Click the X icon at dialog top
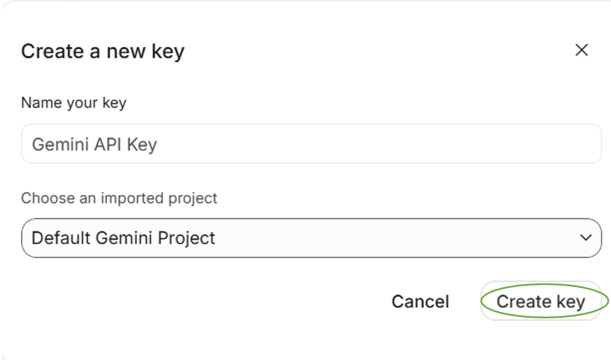Image resolution: width=611 pixels, height=364 pixels. tap(581, 50)
